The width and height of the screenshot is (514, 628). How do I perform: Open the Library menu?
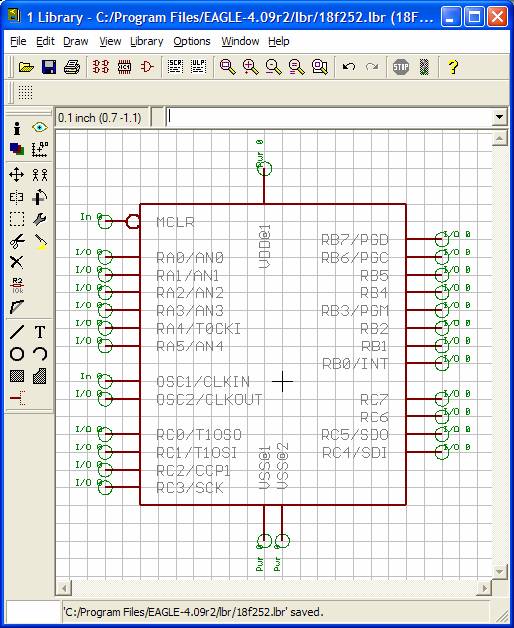[147, 41]
